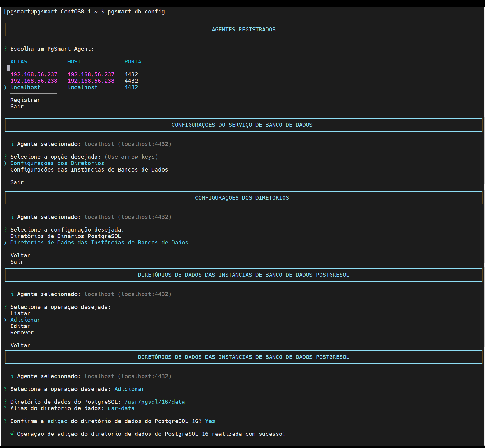
Task: Select the 192.168.56.237 agent alias
Action: 34,74
